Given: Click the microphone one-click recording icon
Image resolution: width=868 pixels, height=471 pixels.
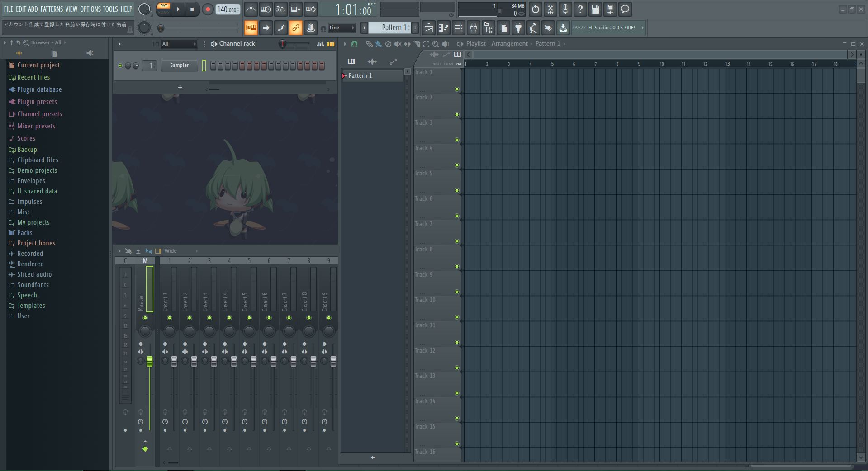Looking at the screenshot, I should (x=565, y=9).
